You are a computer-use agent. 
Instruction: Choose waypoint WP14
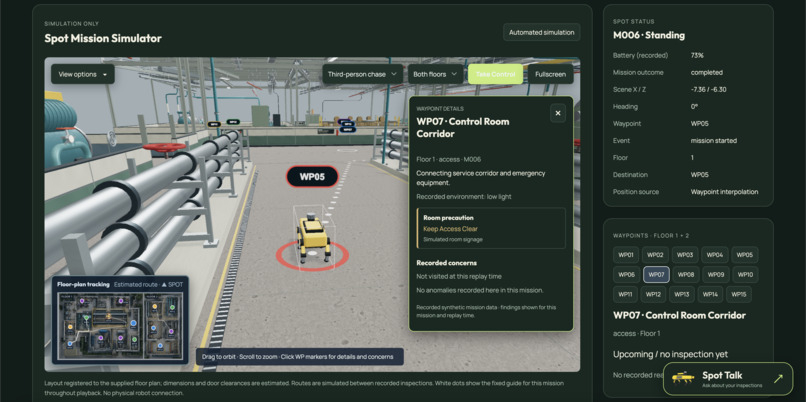click(x=710, y=294)
